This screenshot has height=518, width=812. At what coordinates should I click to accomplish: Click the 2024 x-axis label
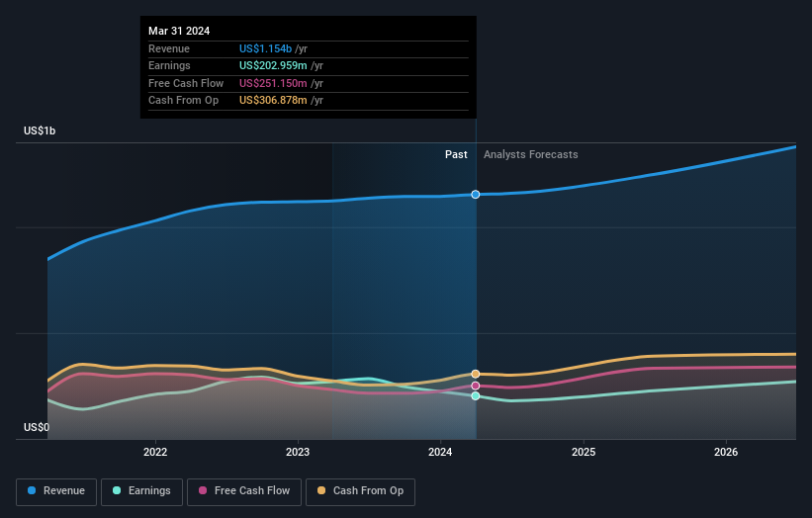(440, 453)
